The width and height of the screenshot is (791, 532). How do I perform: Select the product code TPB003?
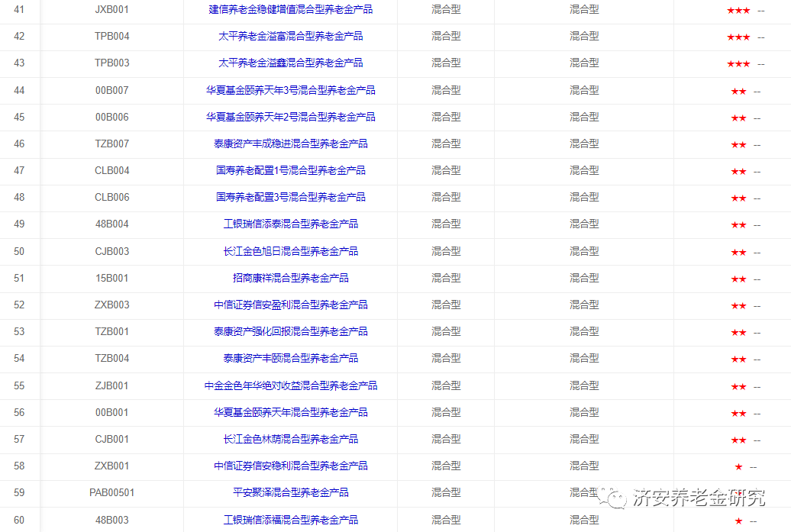pos(112,63)
